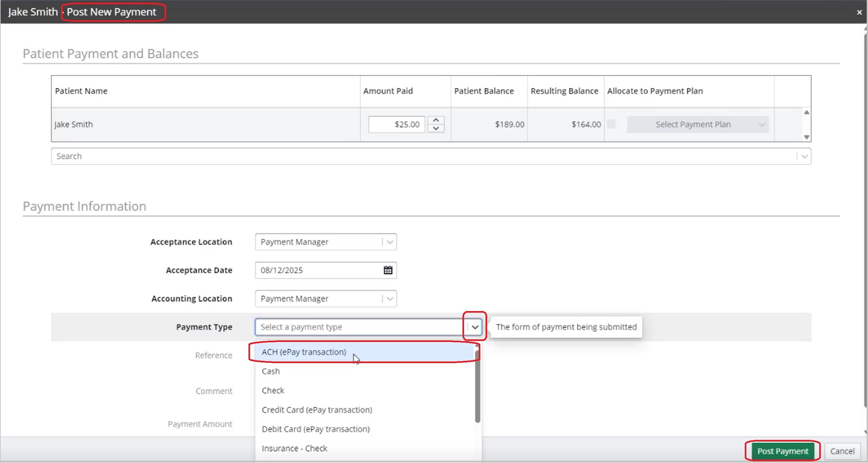Viewport: 868px width, 463px height.
Task: Select Credit Card (ePay transaction) option
Action: (x=317, y=410)
